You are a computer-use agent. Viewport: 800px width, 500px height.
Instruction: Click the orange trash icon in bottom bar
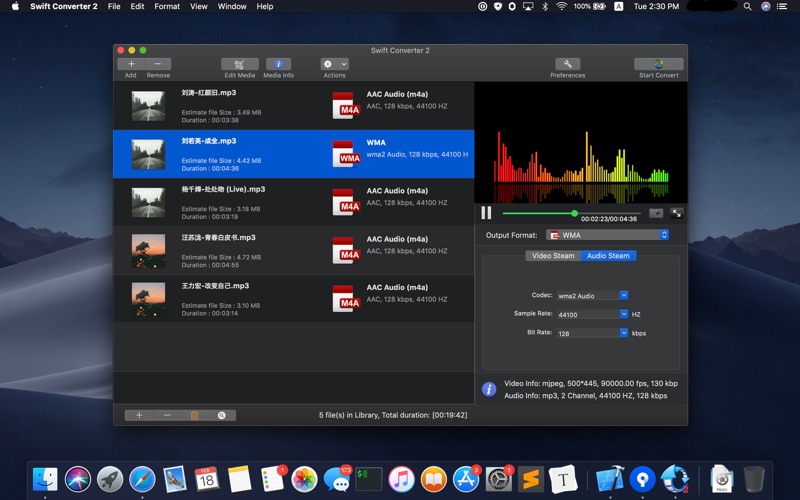click(194, 415)
